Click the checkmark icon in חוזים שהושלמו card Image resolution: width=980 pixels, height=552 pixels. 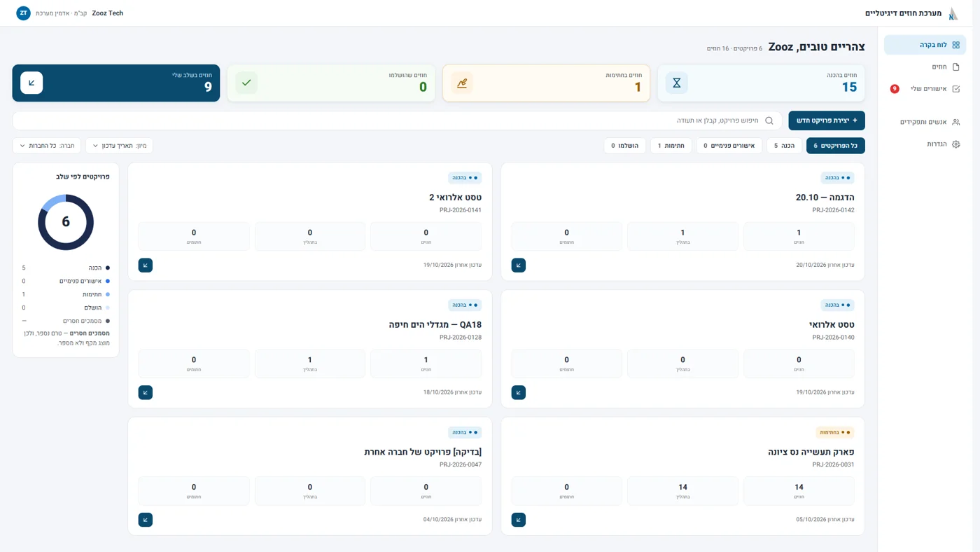click(246, 83)
